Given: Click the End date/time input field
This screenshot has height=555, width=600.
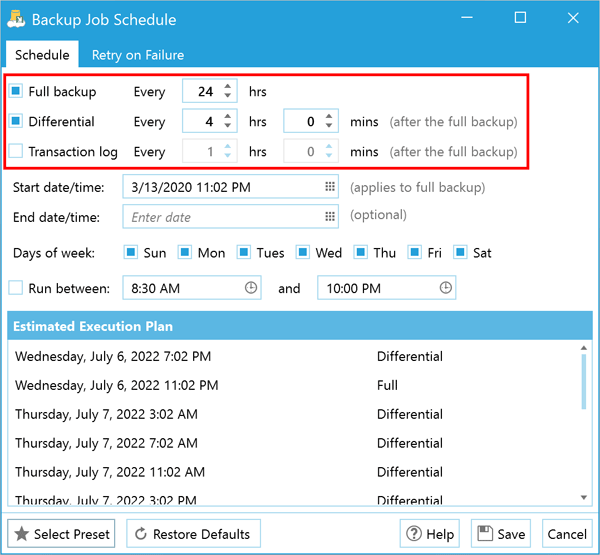Looking at the screenshot, I should pos(230,217).
